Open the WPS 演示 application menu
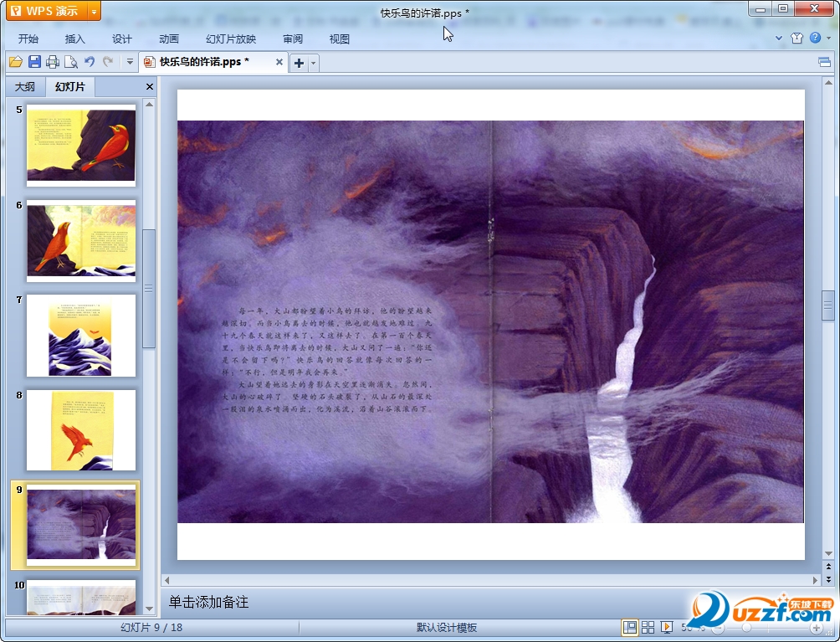This screenshot has width=840, height=642. click(x=47, y=11)
